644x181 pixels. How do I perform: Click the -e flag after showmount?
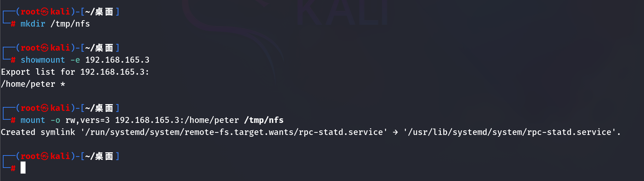pyautogui.click(x=75, y=60)
